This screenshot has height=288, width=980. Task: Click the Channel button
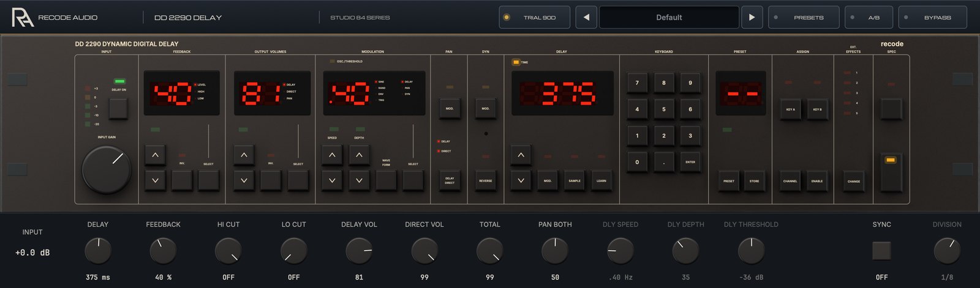tap(790, 181)
